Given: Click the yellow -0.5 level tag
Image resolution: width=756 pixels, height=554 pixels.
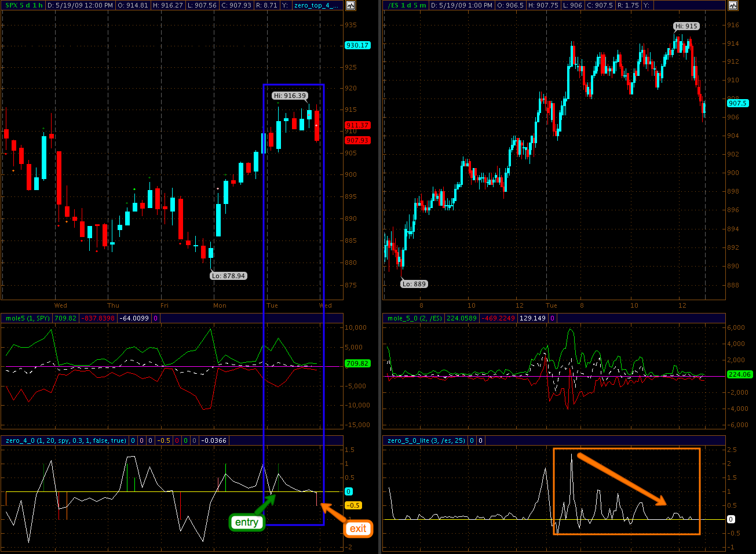Looking at the screenshot, I should [x=353, y=505].
